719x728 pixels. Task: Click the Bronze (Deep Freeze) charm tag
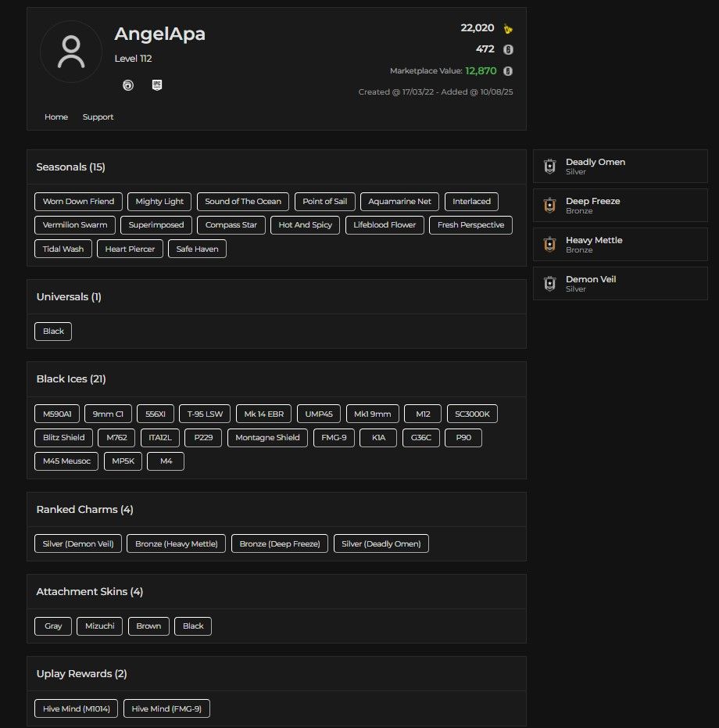pyautogui.click(x=280, y=543)
